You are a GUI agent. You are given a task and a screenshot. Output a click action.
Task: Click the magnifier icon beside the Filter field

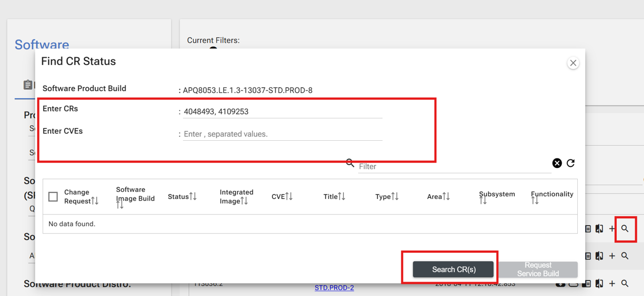pos(350,163)
